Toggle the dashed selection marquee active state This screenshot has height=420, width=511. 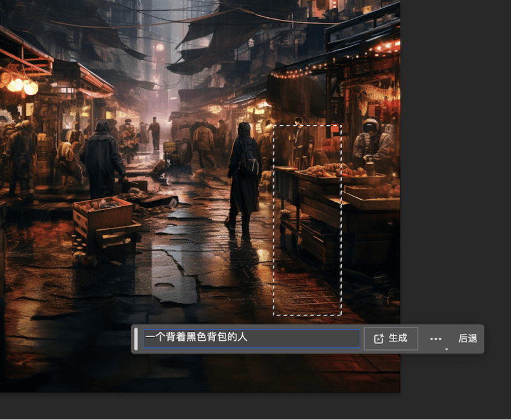309,220
